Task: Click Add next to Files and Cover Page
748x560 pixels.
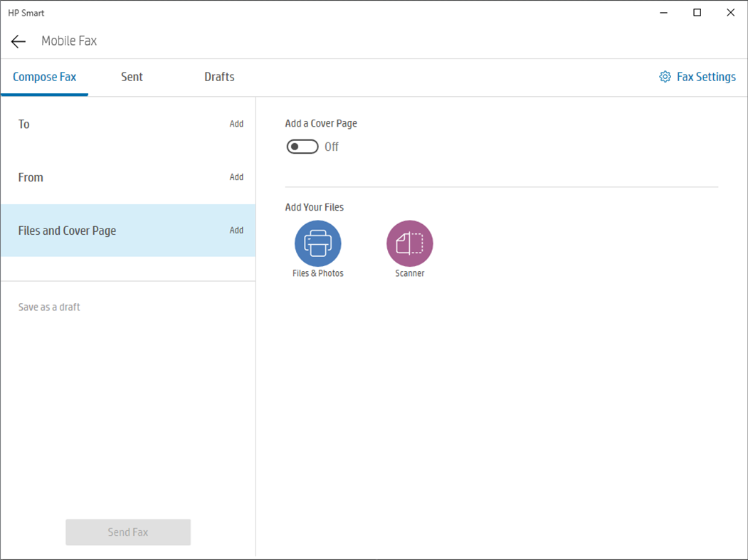Action: (236, 231)
